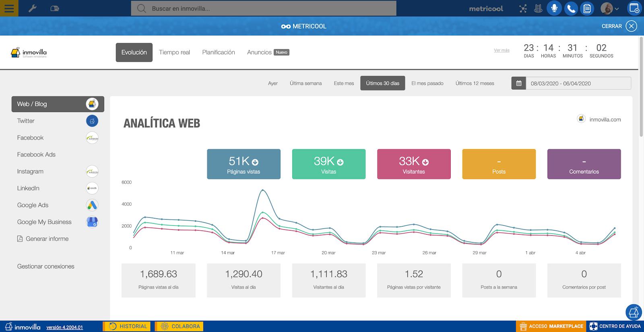The image size is (644, 332).
Task: Toggle the Páginas vistas series card
Action: pyautogui.click(x=244, y=164)
